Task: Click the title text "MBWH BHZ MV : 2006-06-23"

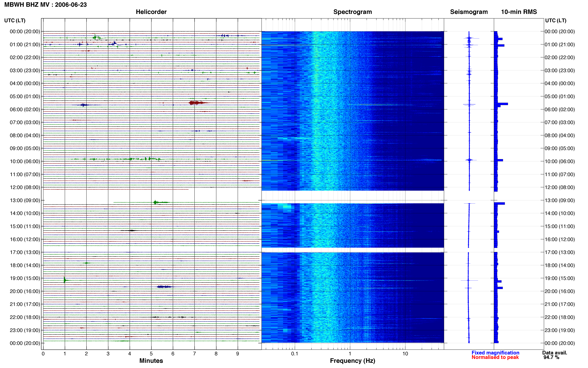Action: point(45,5)
